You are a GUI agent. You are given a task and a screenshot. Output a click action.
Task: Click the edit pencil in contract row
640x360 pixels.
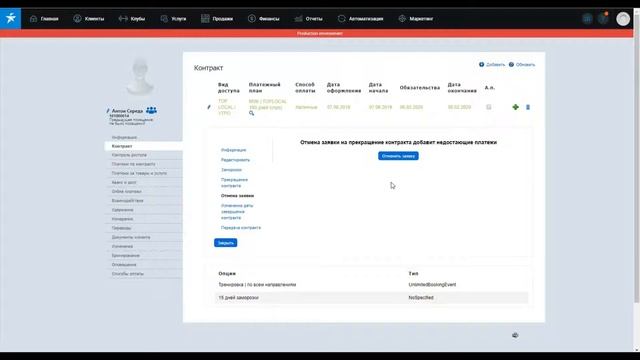(x=209, y=107)
